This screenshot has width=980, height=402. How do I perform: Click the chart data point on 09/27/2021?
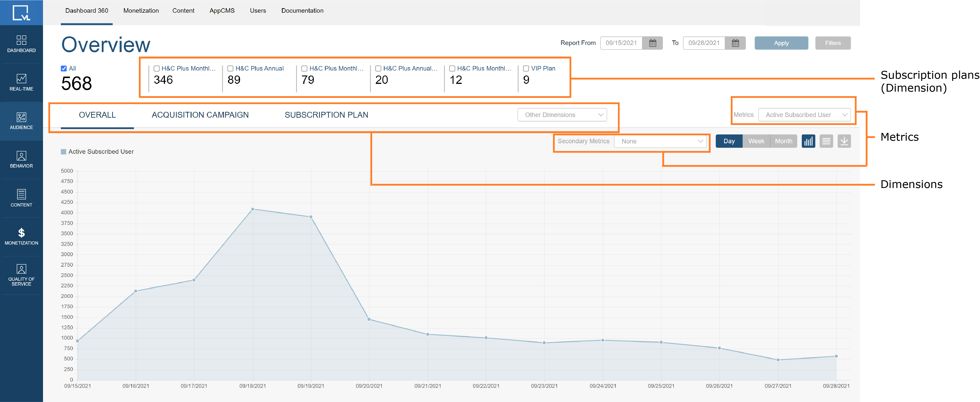778,360
